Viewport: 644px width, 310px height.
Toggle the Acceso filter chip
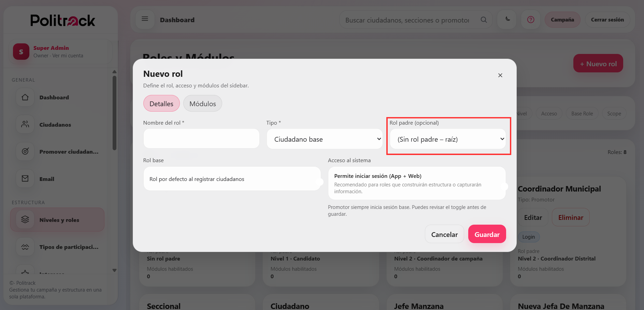(549, 113)
